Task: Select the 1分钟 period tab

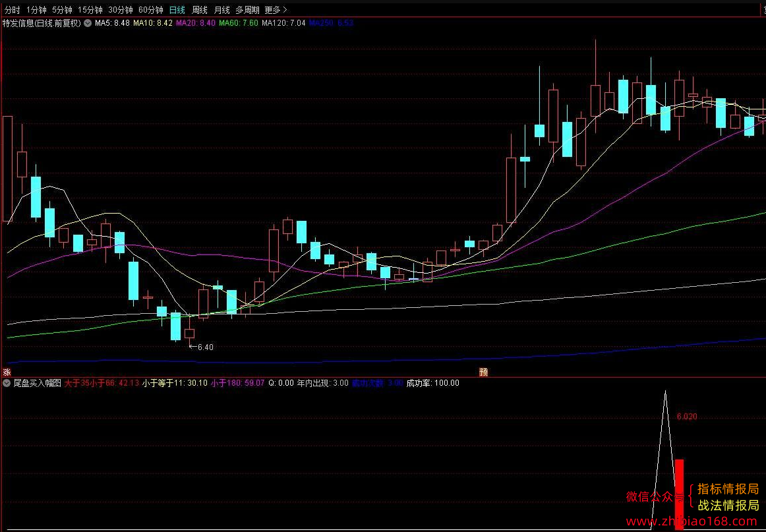Action: (37, 10)
